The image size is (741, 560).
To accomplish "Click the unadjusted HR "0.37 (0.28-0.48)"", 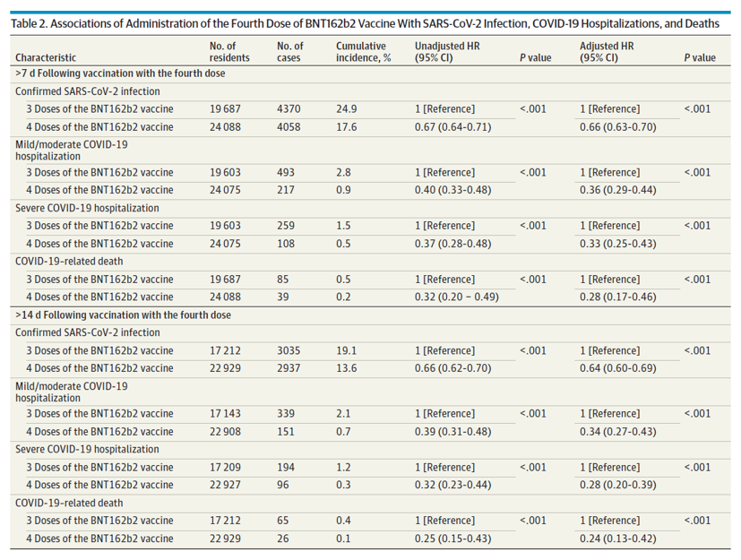I will click(453, 244).
